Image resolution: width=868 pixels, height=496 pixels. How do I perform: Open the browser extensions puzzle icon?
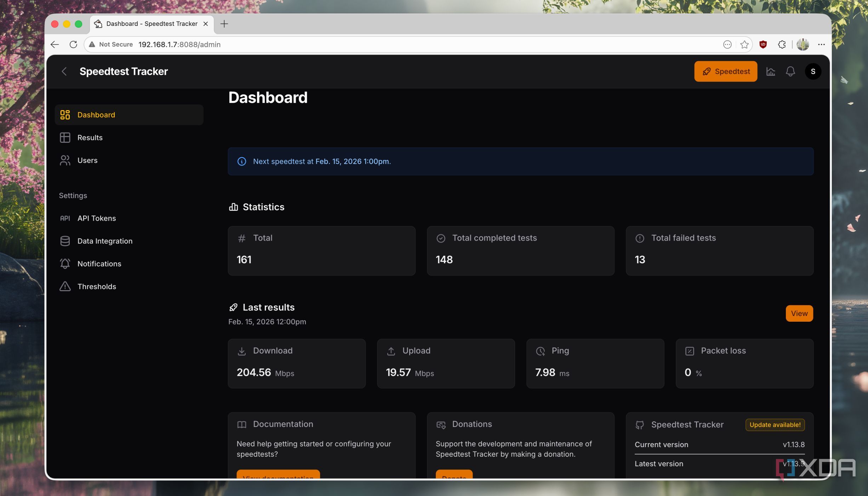(782, 44)
